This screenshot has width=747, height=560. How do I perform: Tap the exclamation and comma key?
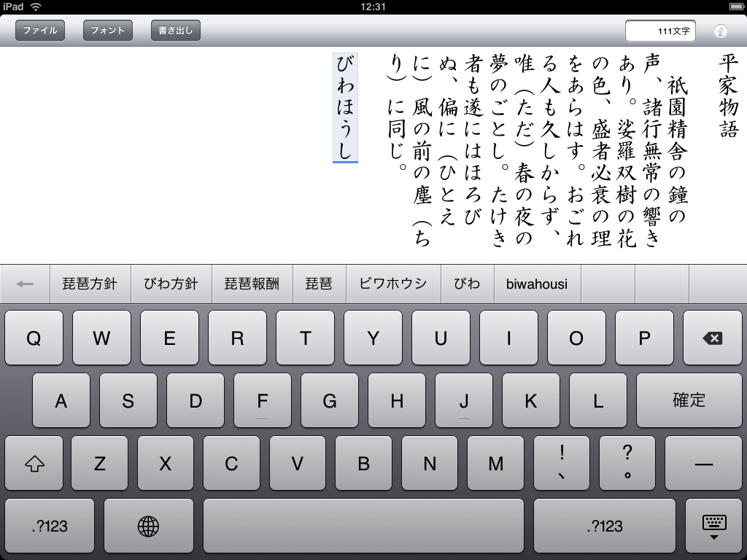562,463
